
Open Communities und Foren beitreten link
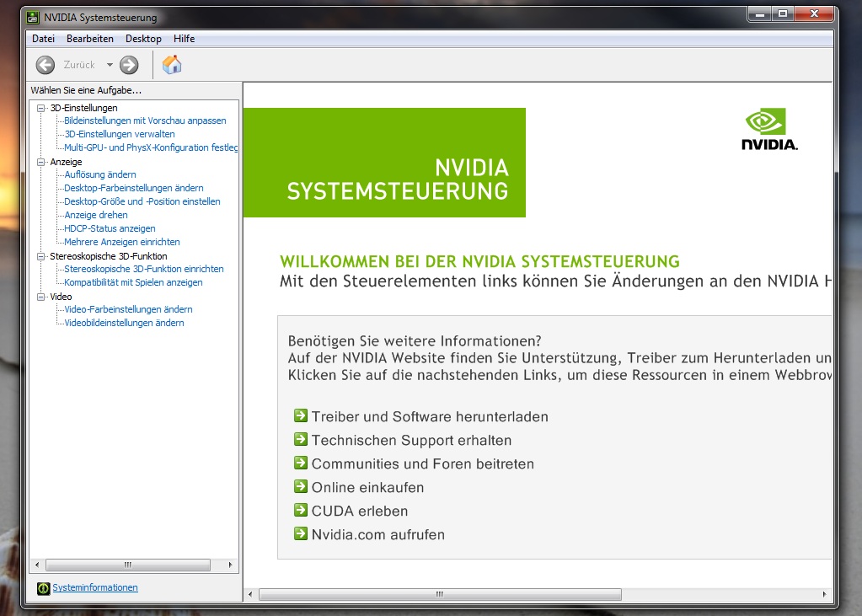point(423,463)
